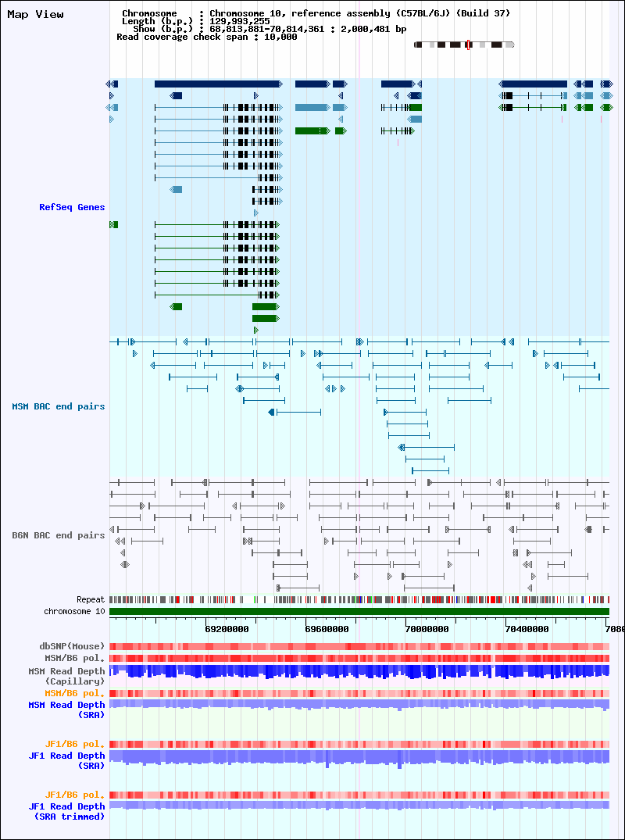Click JF1/B6 pol. label above the SRA trimmed track
Image resolution: width=625 pixels, height=840 pixels.
[x=75, y=795]
